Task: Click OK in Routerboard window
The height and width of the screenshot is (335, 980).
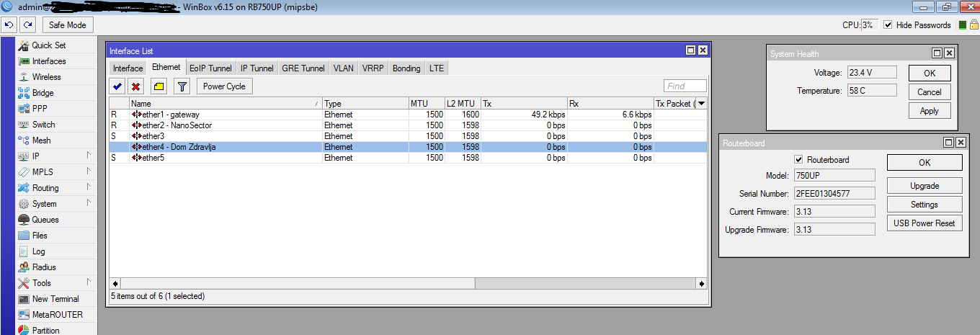Action: coord(925,163)
